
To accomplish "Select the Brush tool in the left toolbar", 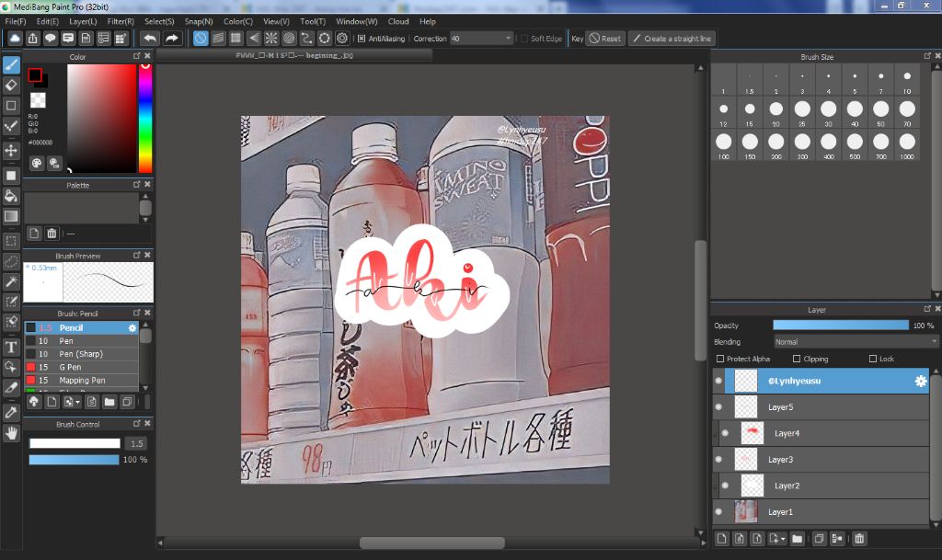I will [11, 65].
